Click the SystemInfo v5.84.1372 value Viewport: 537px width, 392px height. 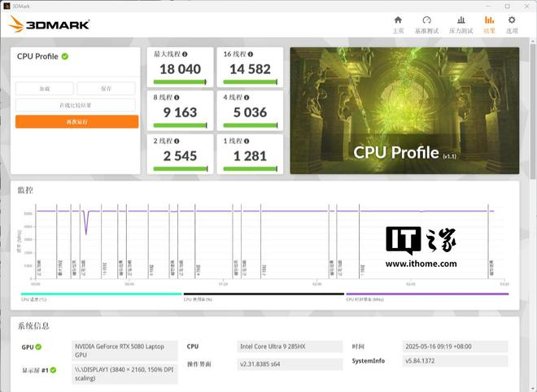click(x=455, y=361)
